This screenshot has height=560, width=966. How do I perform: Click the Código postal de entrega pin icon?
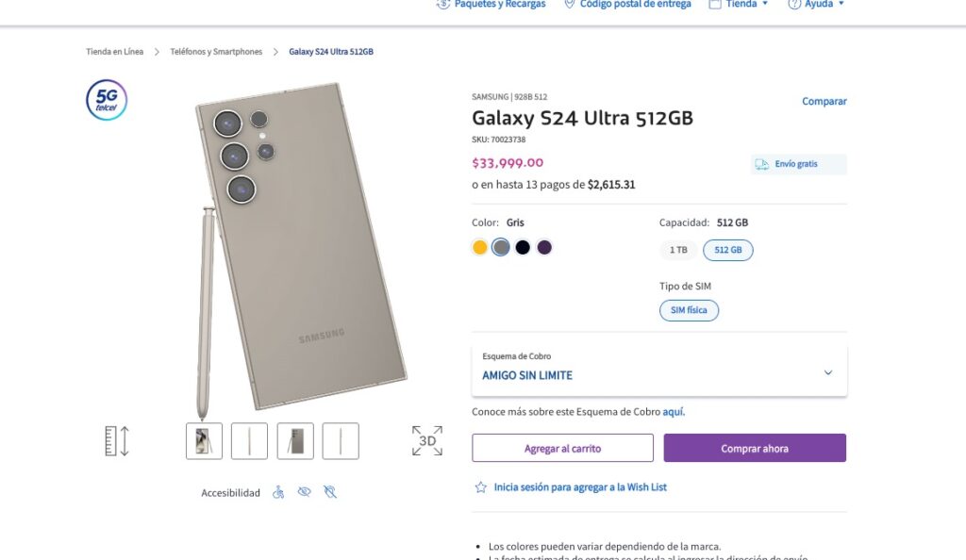tap(569, 5)
